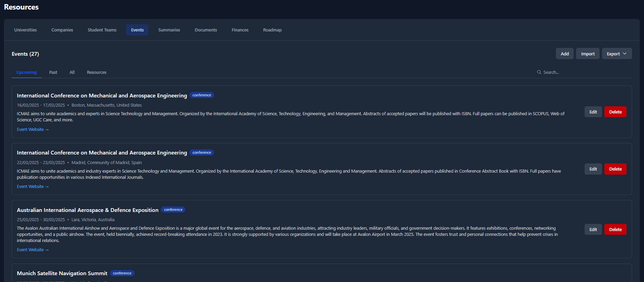Edit the Boston ICMAE conference event

pos(593,112)
